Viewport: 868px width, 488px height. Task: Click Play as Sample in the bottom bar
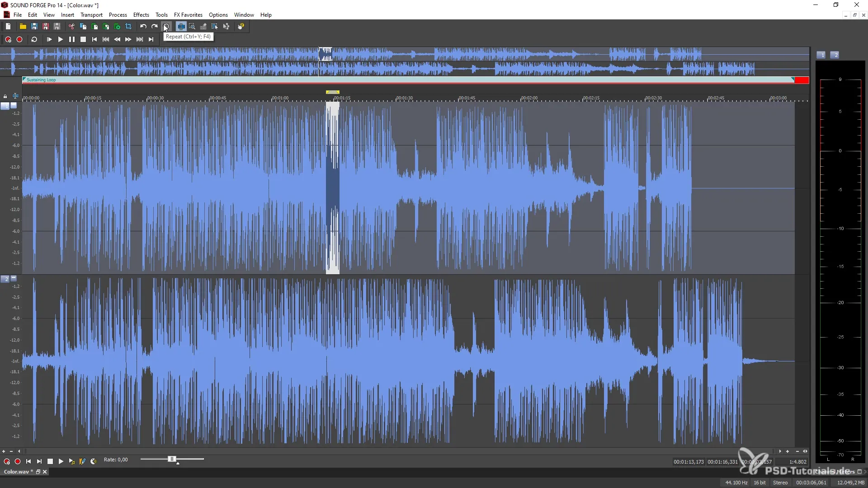72,461
